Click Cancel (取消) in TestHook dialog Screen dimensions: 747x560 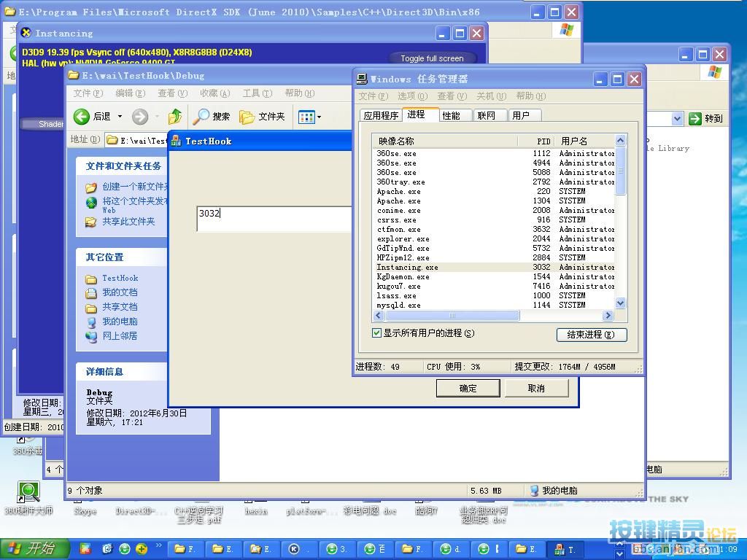point(536,388)
